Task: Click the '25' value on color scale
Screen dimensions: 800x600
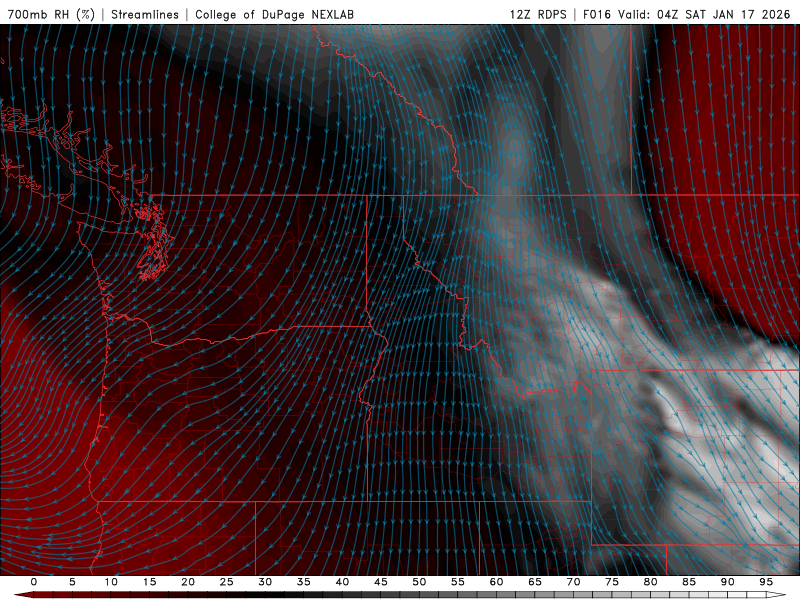Action: tap(227, 582)
